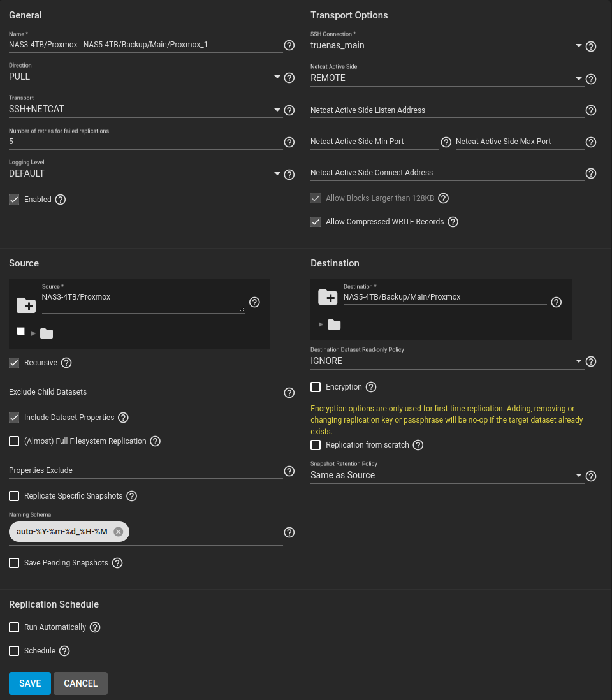Open the Direction dropdown showing PULL

click(145, 77)
